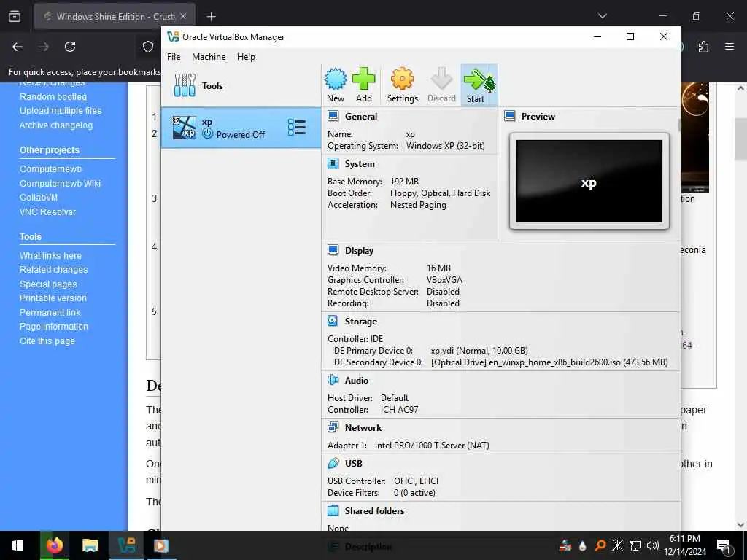The height and width of the screenshot is (560, 747).
Task: Click the Audio section speaker icon
Action: point(333,380)
